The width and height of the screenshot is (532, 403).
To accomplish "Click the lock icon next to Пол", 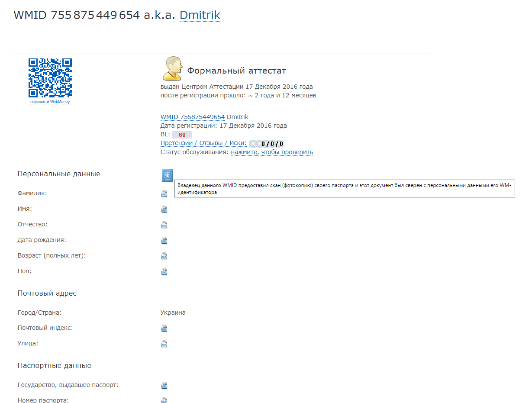I will (164, 271).
